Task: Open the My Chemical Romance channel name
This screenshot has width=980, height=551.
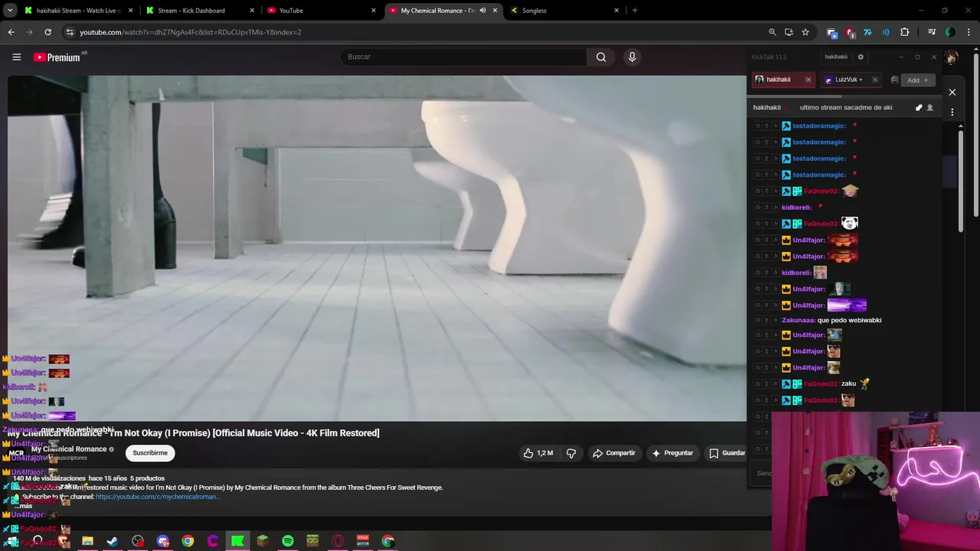Action: coord(69,449)
